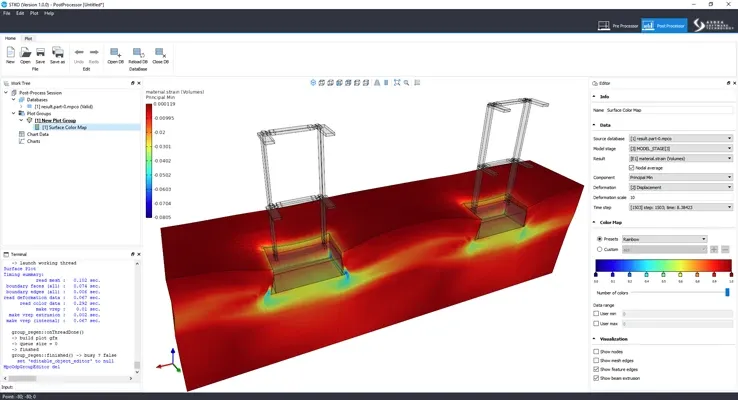Click the rainbow gradient color bar
The width and height of the screenshot is (738, 400).
pos(663,265)
